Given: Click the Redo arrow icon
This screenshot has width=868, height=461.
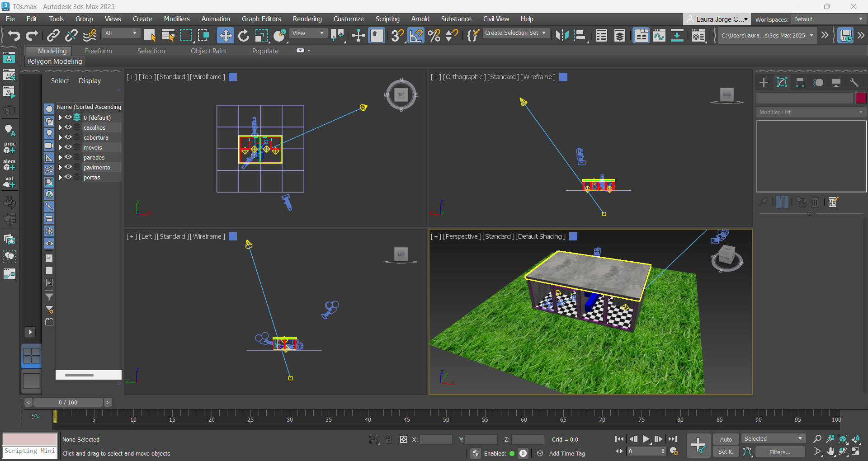Looking at the screenshot, I should pyautogui.click(x=32, y=35).
